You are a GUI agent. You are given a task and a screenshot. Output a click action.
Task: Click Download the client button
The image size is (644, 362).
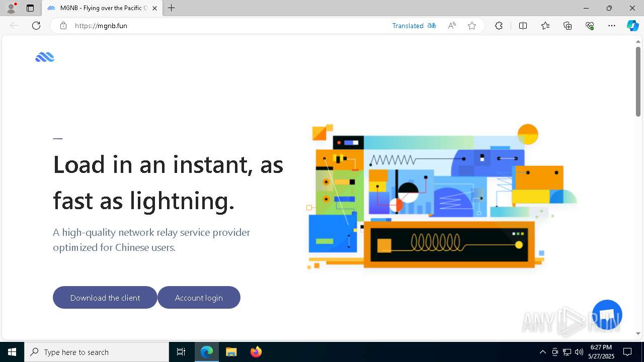pyautogui.click(x=105, y=298)
